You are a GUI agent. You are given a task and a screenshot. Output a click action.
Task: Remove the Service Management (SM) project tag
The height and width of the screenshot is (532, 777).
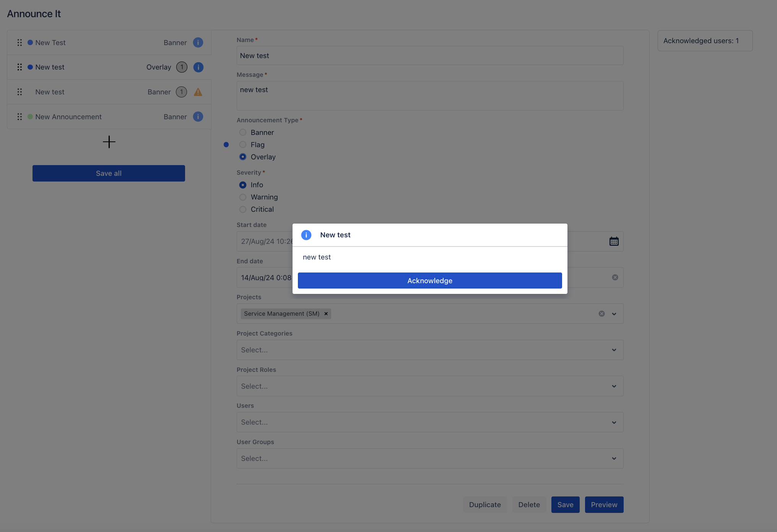tap(326, 314)
